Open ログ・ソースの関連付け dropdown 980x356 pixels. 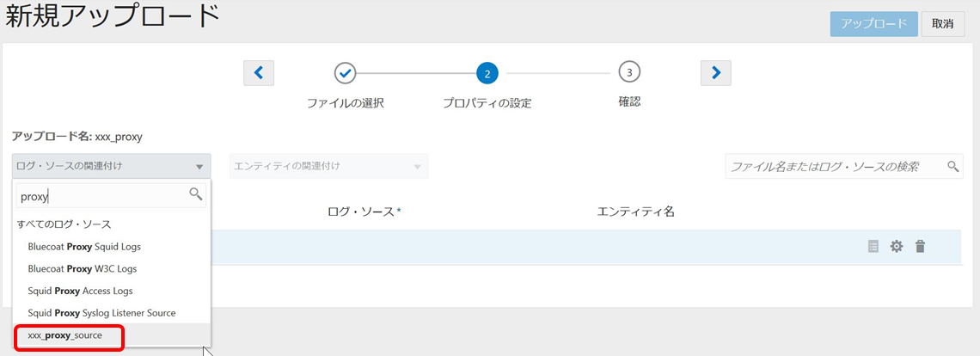pyautogui.click(x=111, y=166)
